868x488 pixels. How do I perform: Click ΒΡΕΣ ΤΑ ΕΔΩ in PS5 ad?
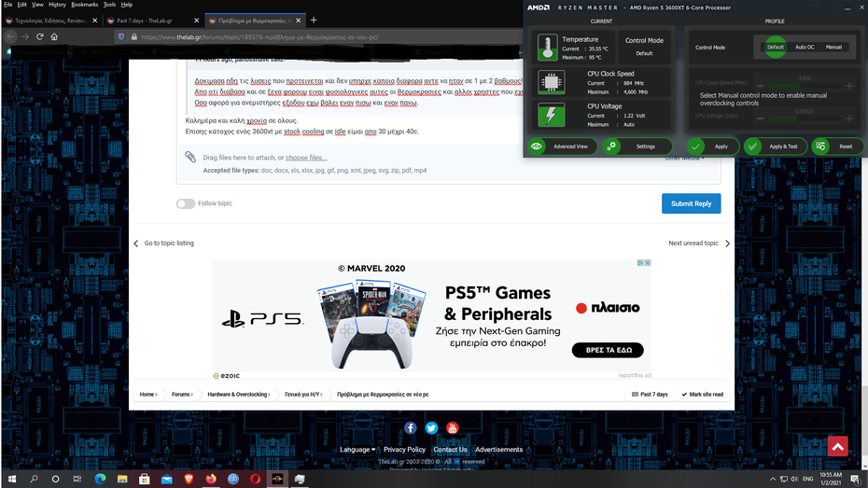coord(608,350)
